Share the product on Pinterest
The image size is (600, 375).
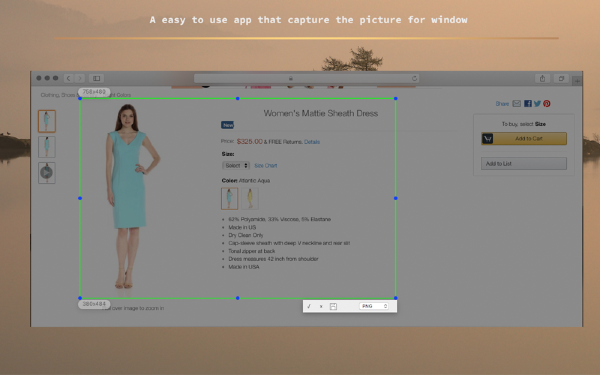(x=546, y=103)
